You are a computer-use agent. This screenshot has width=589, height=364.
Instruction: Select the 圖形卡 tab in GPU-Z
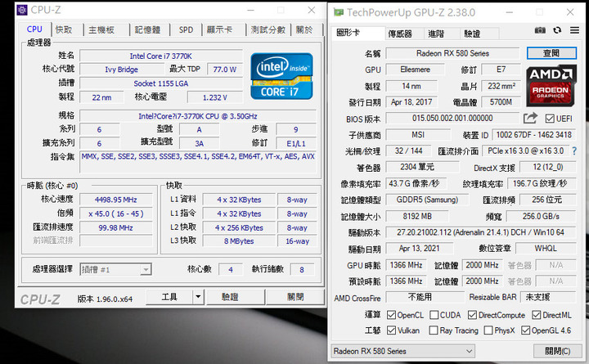point(358,33)
